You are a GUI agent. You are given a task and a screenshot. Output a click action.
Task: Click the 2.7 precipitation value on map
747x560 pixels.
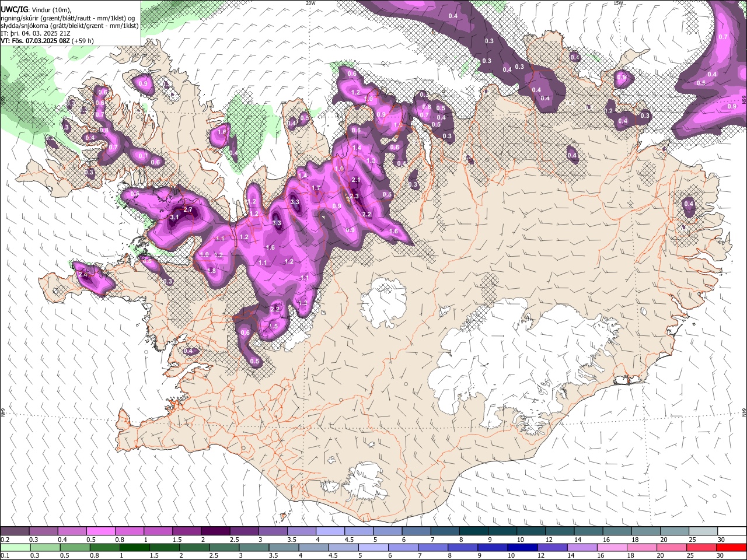point(187,209)
